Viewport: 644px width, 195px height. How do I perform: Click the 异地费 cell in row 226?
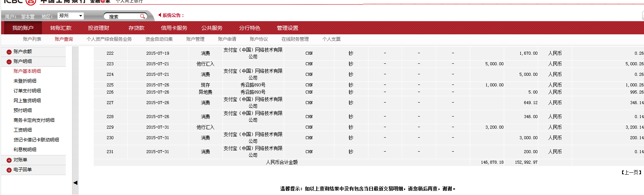(x=205, y=92)
